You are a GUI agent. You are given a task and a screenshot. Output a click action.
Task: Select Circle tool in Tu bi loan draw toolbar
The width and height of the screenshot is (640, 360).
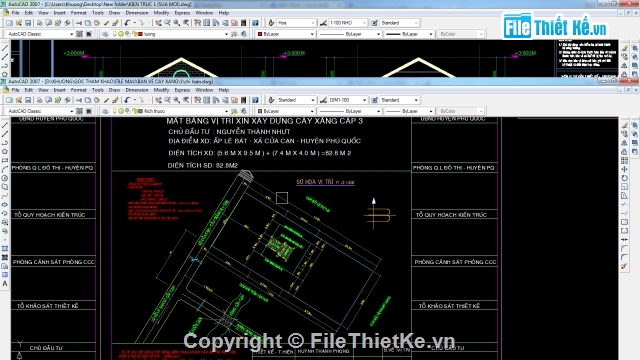pyautogui.click(x=5, y=178)
